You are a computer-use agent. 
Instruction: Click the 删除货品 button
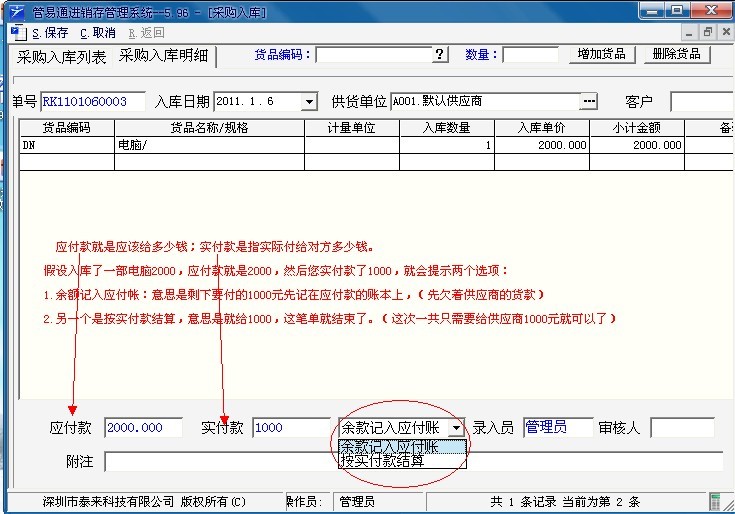tap(676, 54)
